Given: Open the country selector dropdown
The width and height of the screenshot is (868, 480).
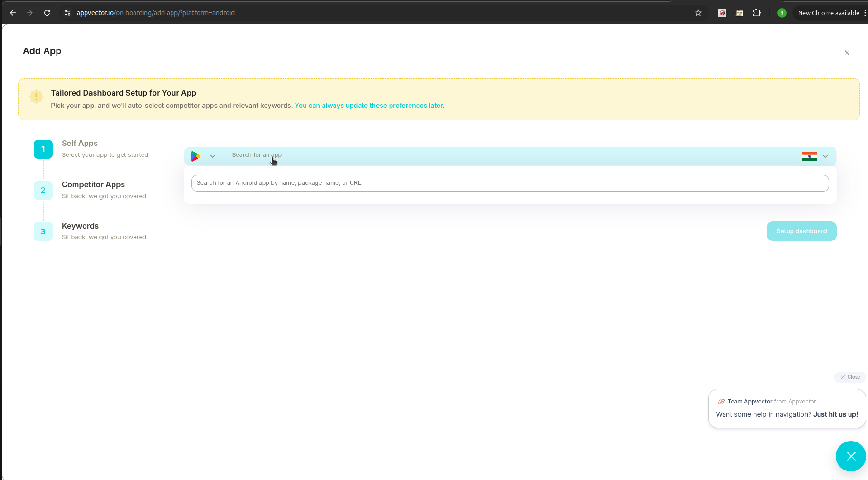Looking at the screenshot, I should (825, 156).
